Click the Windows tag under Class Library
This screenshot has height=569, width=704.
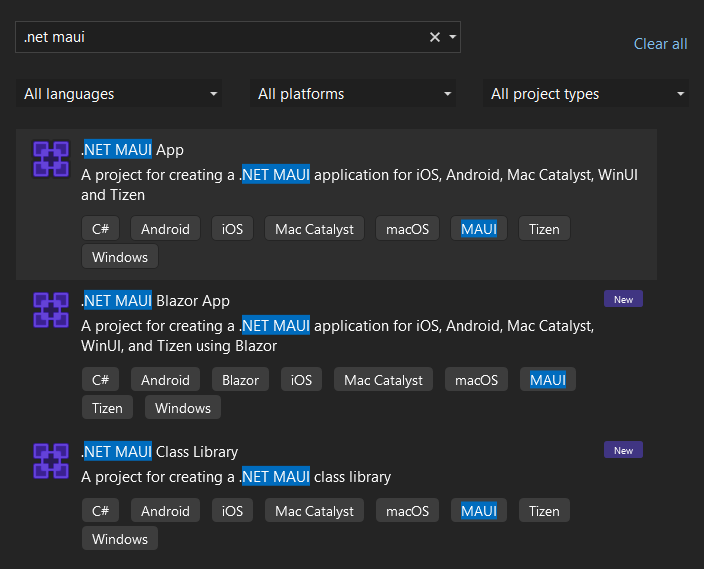(x=120, y=539)
